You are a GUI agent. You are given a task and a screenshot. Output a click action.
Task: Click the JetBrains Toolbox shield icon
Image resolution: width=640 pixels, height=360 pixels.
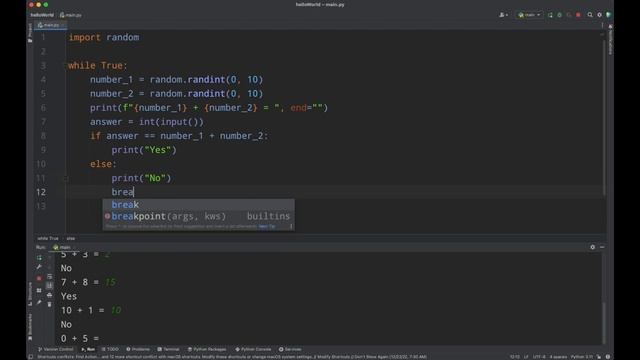tap(608, 15)
